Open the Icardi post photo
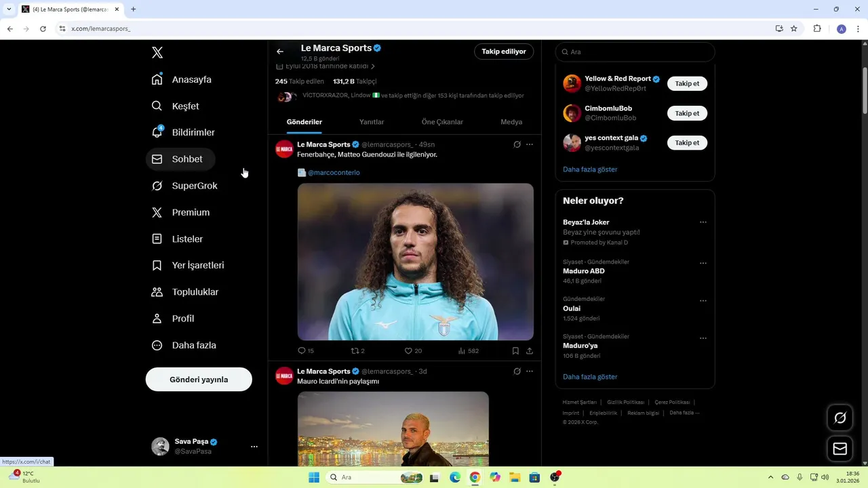 pyautogui.click(x=393, y=428)
